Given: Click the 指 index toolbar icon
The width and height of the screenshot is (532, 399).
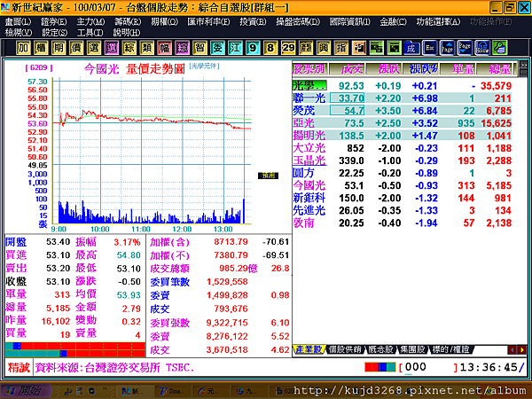Looking at the screenshot, I should (x=341, y=48).
